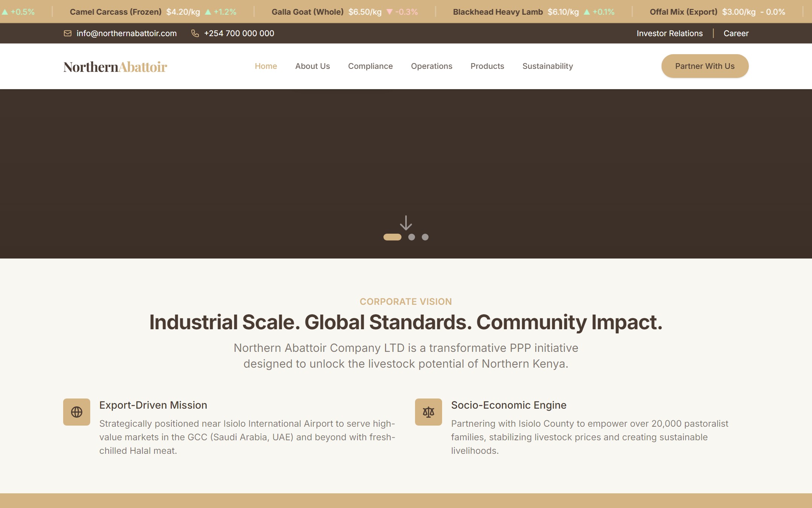Open the About Us page
This screenshot has height=508, width=812.
pyautogui.click(x=312, y=66)
